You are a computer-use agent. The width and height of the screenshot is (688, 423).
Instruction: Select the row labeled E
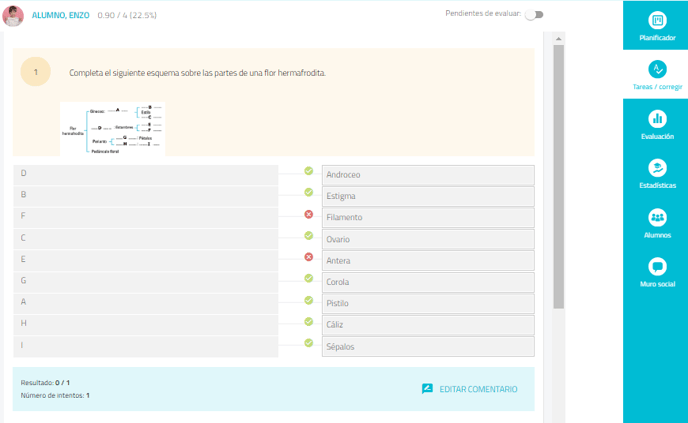click(x=146, y=261)
